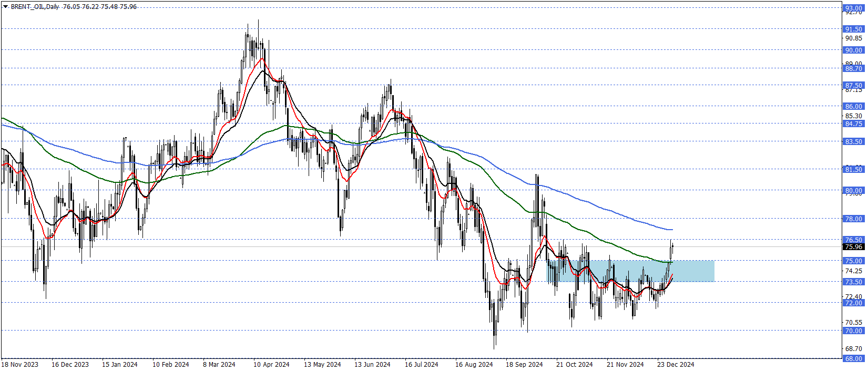Click the 83.50 level price tag

[x=853, y=141]
